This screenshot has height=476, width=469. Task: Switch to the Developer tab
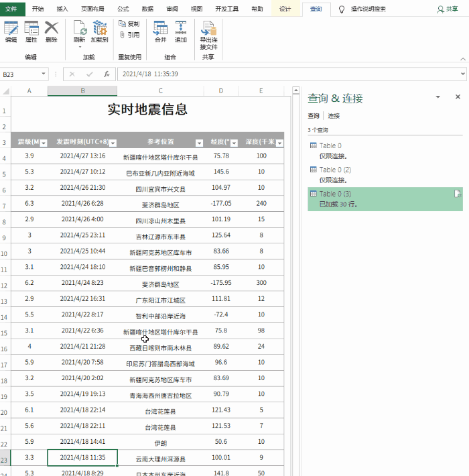coord(226,9)
